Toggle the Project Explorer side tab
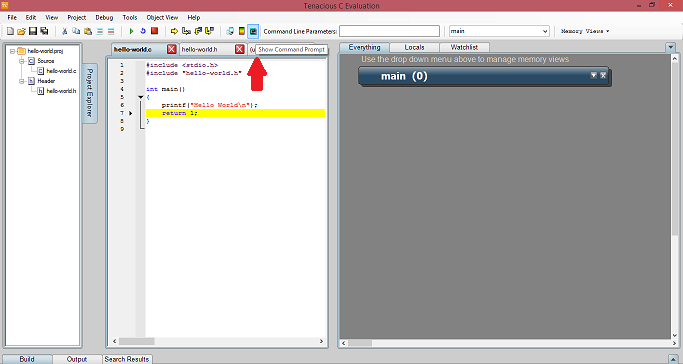The height and width of the screenshot is (364, 683). pyautogui.click(x=89, y=93)
